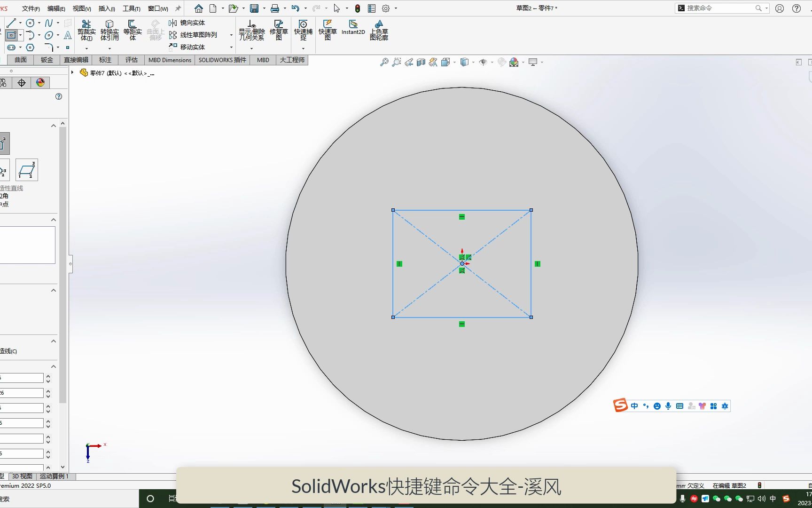Switch to 钣金 tab
The image size is (812, 508).
tap(47, 60)
